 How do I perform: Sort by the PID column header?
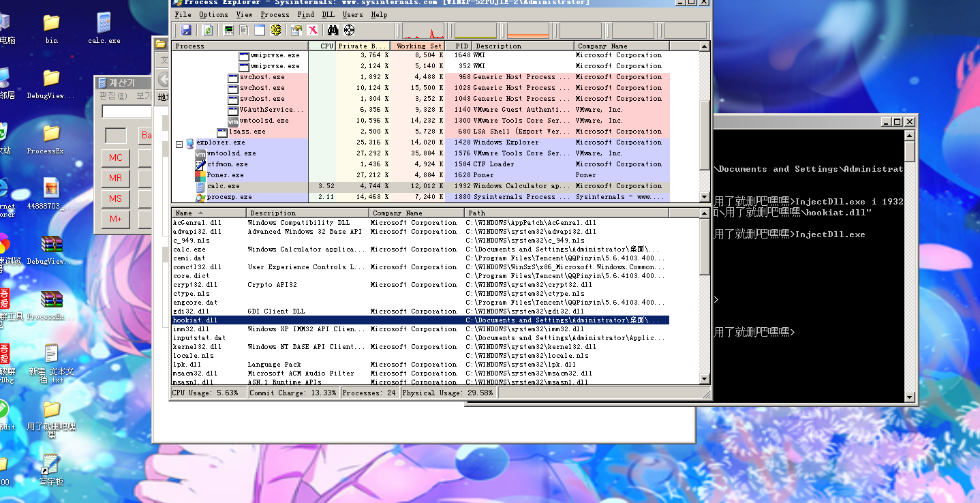[459, 46]
